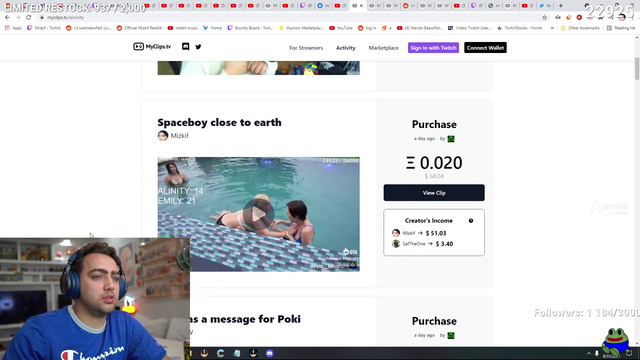Open the MyClips.tv home logo
640x360 pixels.
[152, 47]
